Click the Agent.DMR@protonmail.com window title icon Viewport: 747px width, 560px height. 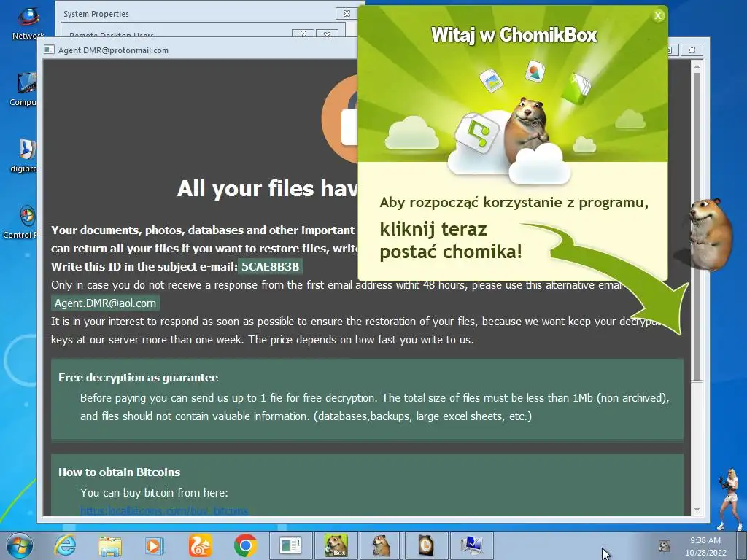(49, 50)
